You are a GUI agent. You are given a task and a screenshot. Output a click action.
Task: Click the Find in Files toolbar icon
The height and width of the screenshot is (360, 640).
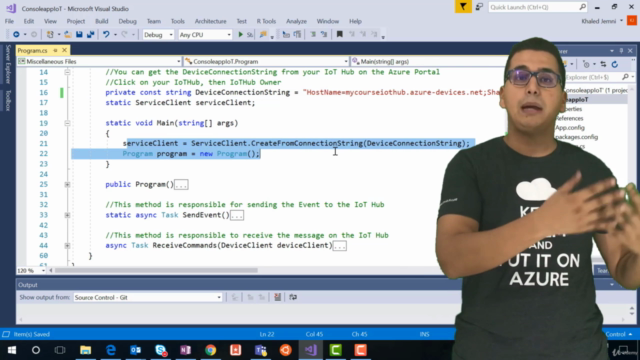click(x=263, y=35)
